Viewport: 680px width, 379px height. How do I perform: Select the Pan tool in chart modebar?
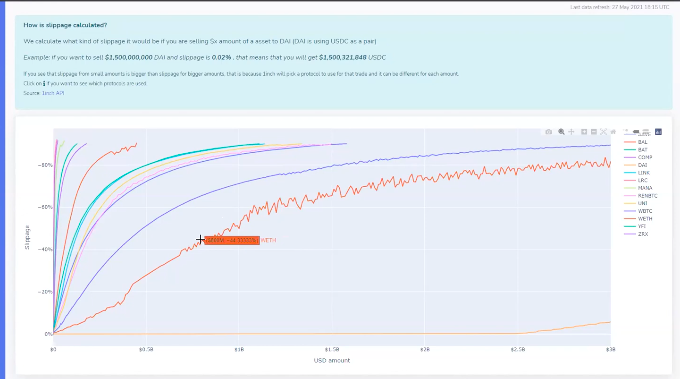571,131
